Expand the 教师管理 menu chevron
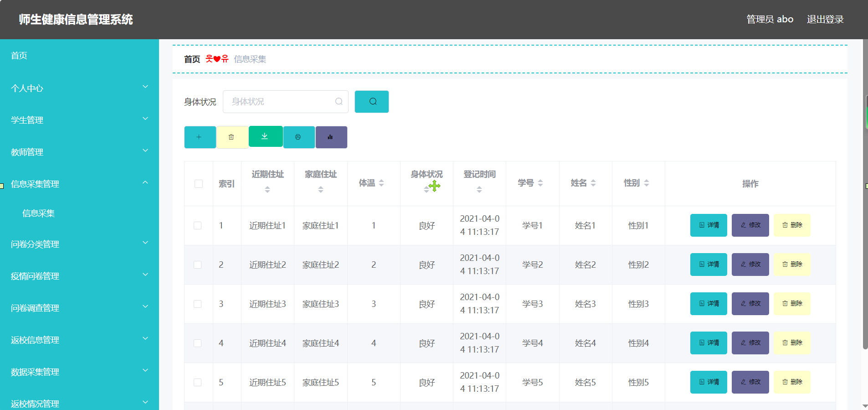Viewport: 868px width, 410px height. 145,151
